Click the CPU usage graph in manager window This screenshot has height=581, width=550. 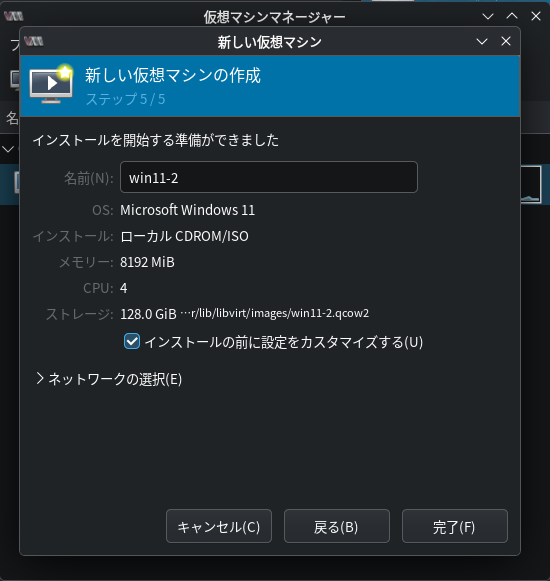click(531, 185)
